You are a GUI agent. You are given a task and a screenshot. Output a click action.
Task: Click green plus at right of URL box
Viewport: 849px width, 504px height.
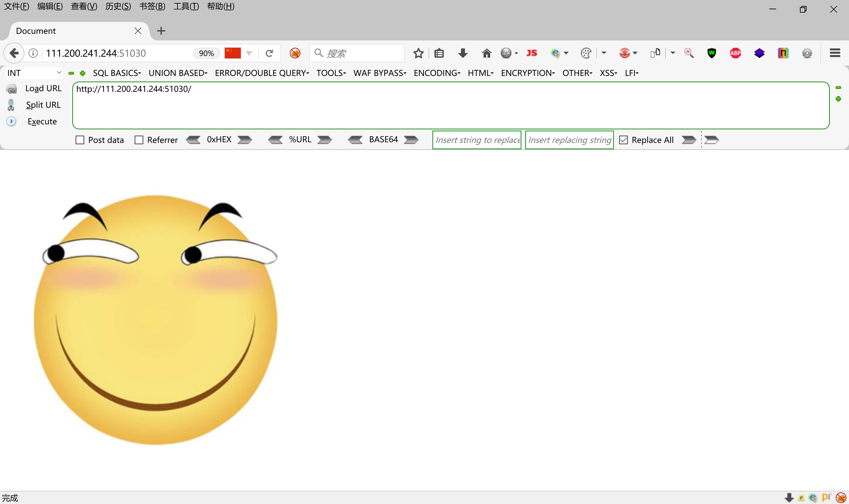(x=838, y=99)
